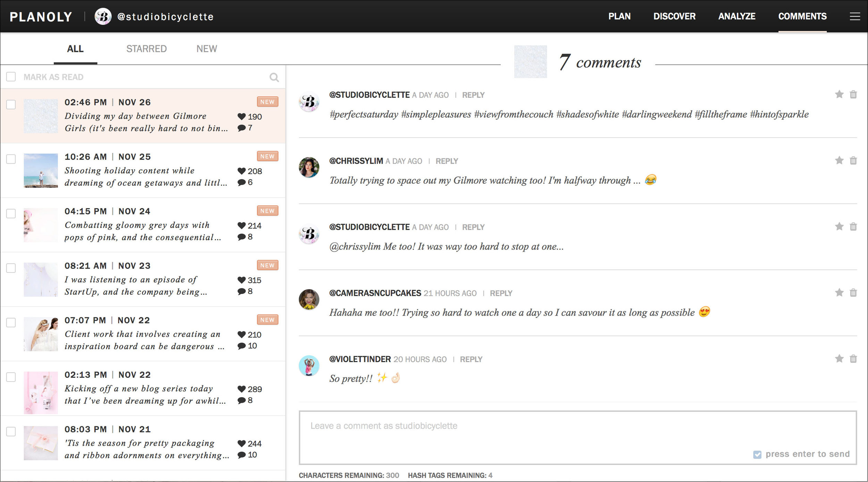Click the studiobicyclette profile avatar in header
The image size is (868, 482).
(x=103, y=16)
